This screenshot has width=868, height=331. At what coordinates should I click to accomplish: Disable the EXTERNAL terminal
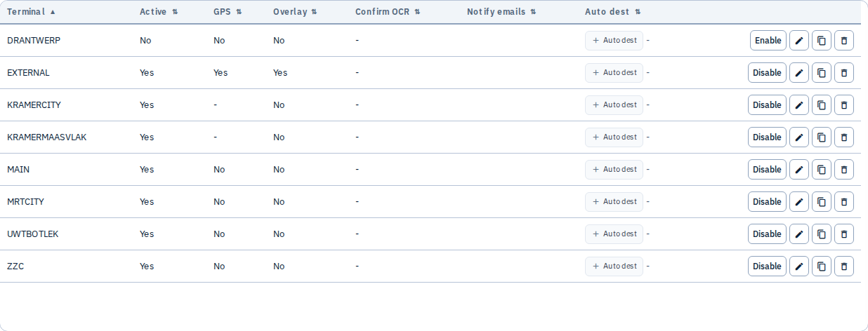click(767, 73)
